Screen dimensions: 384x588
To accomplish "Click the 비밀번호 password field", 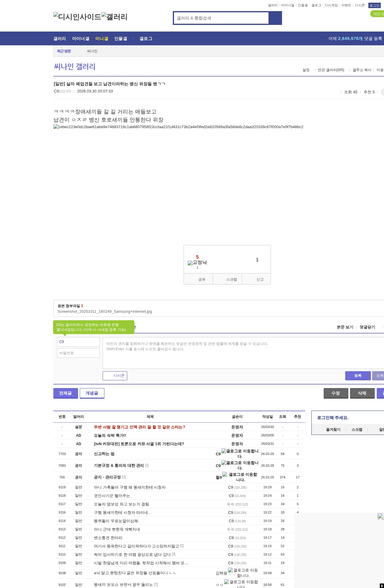I will [78, 353].
